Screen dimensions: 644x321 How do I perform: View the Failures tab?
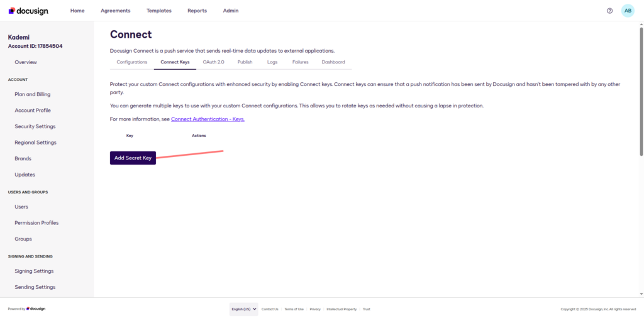click(x=300, y=62)
